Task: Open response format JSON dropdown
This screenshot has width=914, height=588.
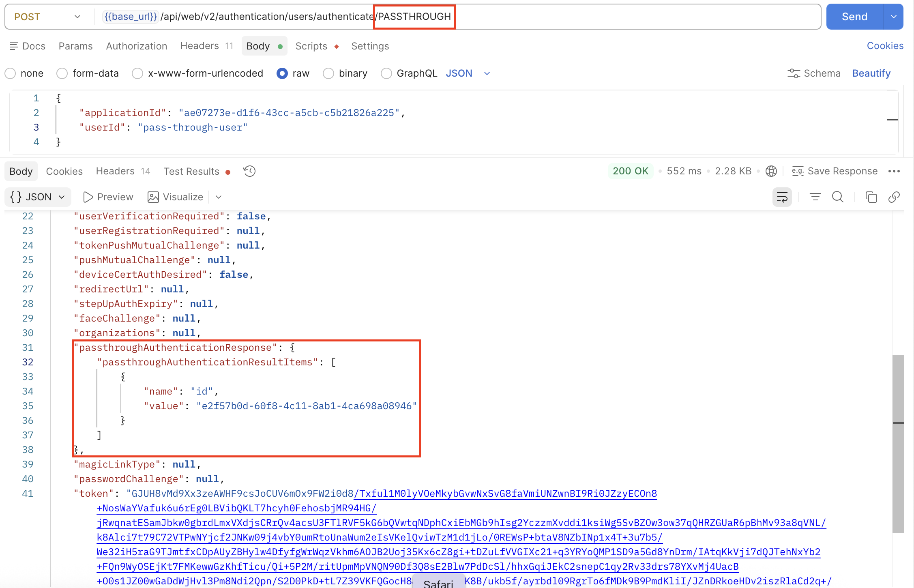Action: (38, 197)
